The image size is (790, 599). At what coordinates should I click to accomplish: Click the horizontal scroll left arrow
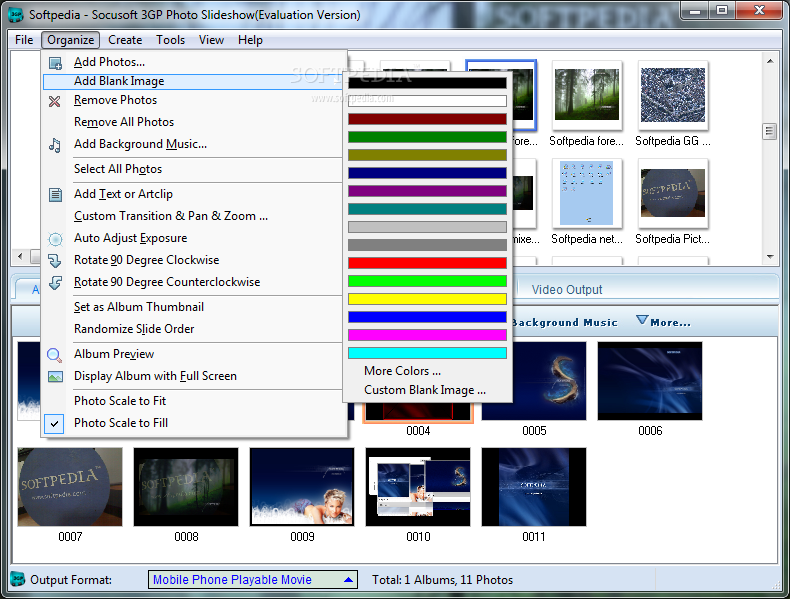[x=20, y=257]
